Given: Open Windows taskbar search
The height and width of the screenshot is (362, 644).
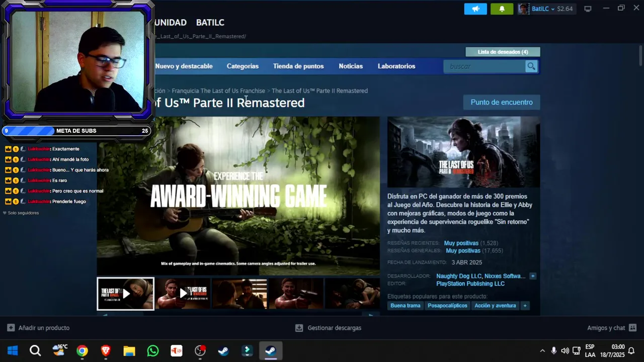Looking at the screenshot, I should point(35,350).
